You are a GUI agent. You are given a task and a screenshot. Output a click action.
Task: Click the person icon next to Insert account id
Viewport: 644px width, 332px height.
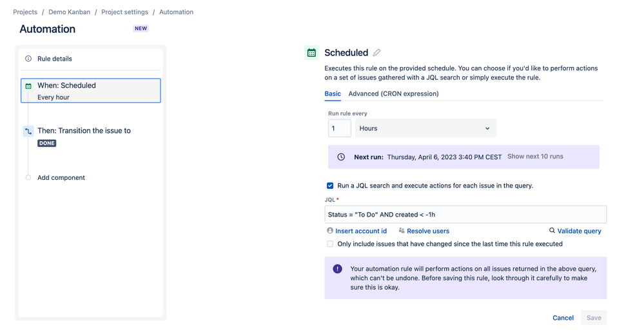tap(330, 231)
